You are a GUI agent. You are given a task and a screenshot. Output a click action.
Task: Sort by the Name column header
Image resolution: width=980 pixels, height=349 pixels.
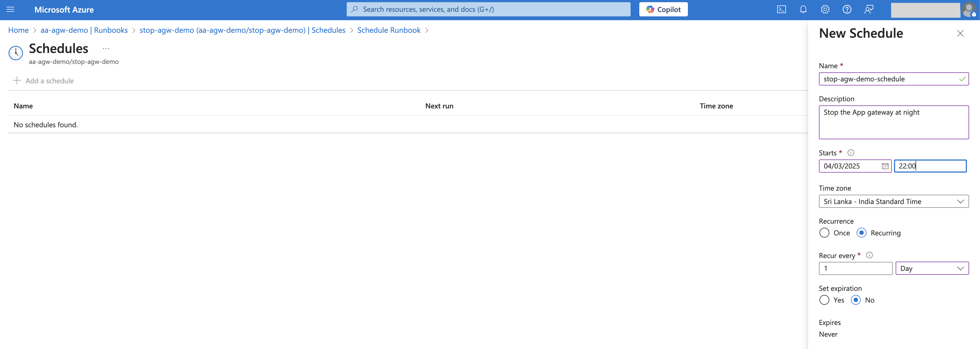point(23,106)
